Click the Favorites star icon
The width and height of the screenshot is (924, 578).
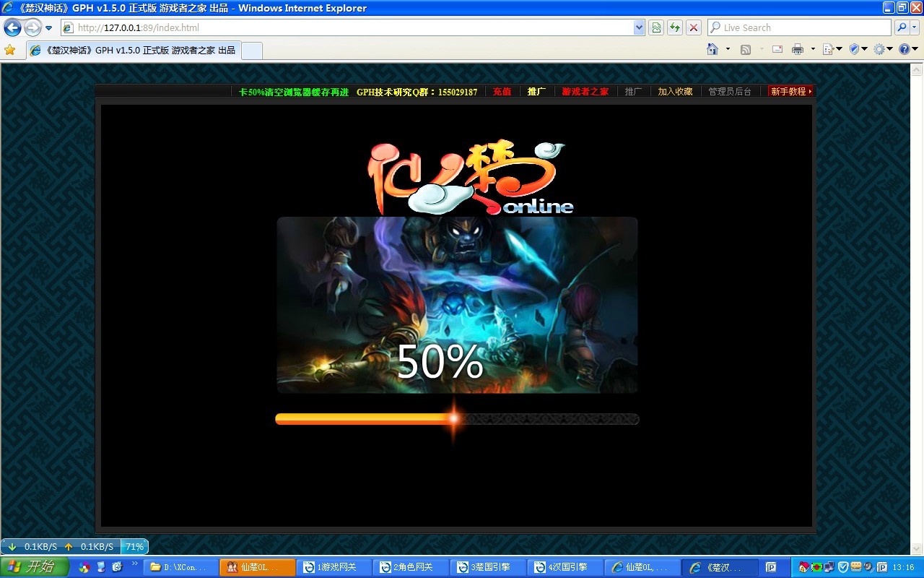[10, 50]
